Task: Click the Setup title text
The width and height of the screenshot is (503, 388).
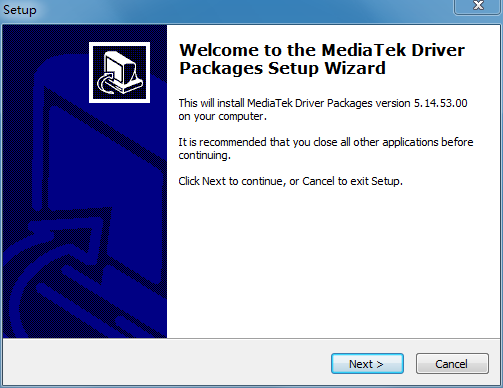Action: coord(20,10)
